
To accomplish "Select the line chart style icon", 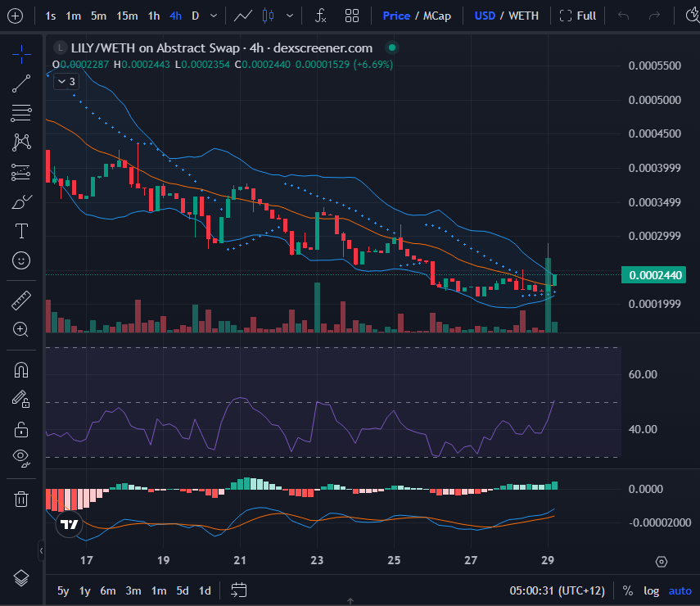I will click(x=243, y=16).
